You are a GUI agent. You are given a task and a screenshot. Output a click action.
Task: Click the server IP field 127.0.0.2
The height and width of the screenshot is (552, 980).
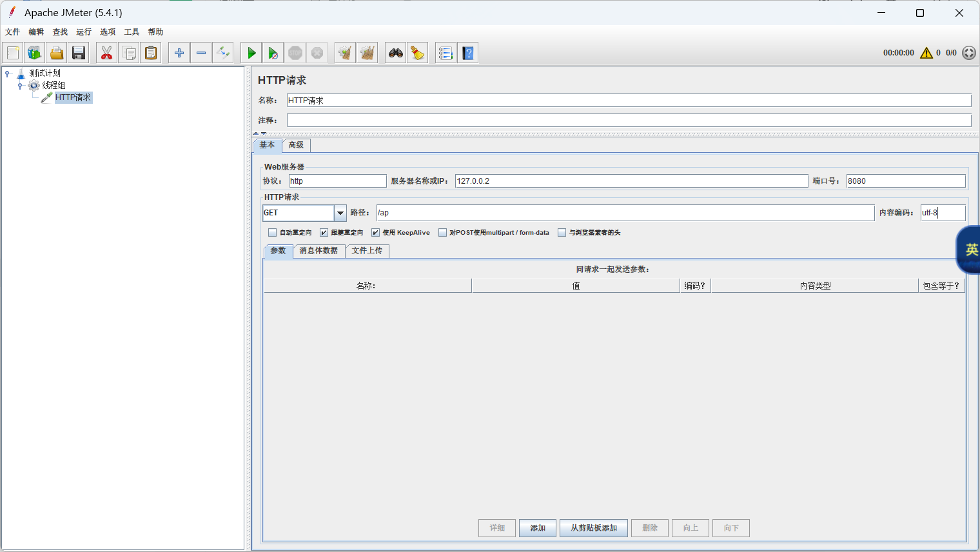pos(631,181)
